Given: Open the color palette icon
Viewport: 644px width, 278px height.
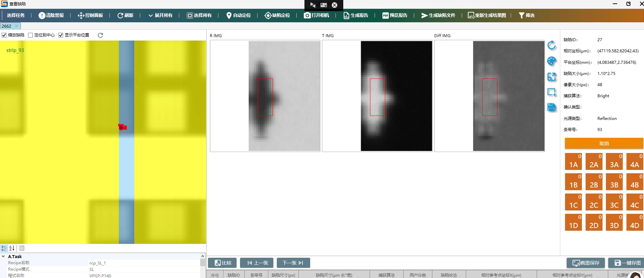Looking at the screenshot, I should click(x=552, y=61).
